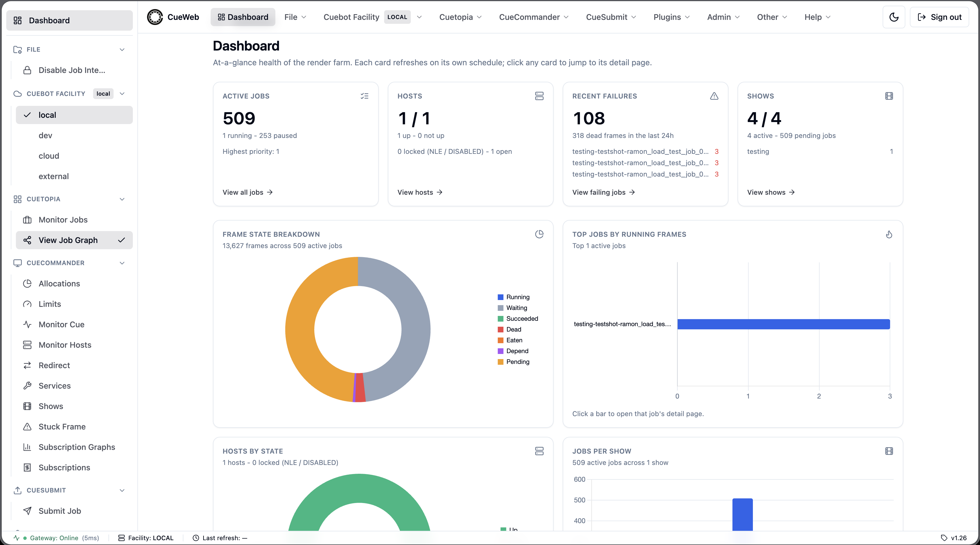Click the Shows film icon in sidebar
Viewport: 980px width, 545px height.
tap(27, 406)
